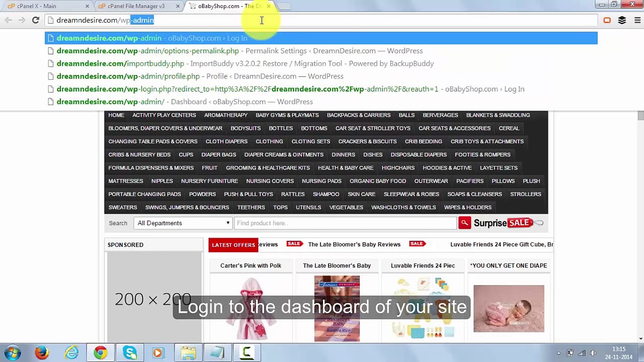Open the Pacifiers category
The image size is (644, 362).
(x=470, y=181)
